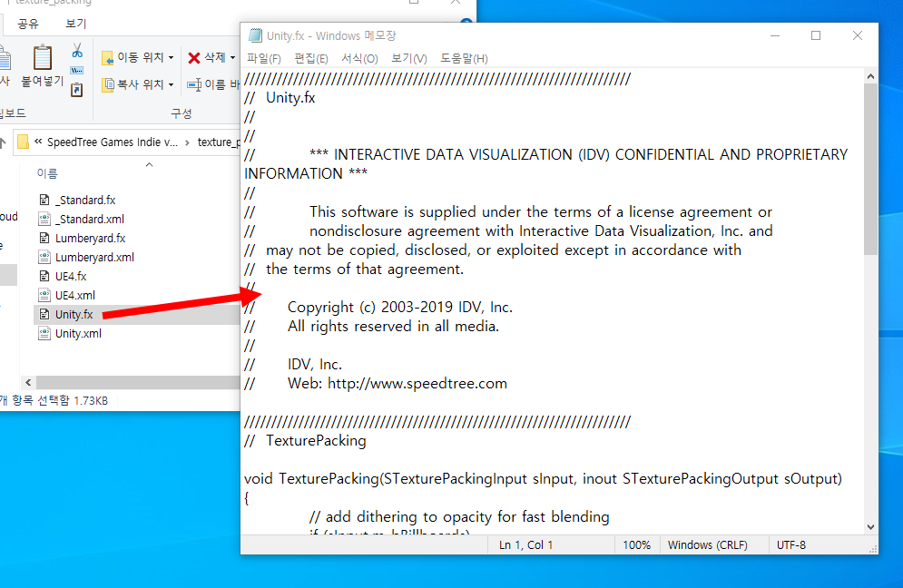
Task: Click the Cut scissors icon in Explorer
Action: click(x=77, y=51)
